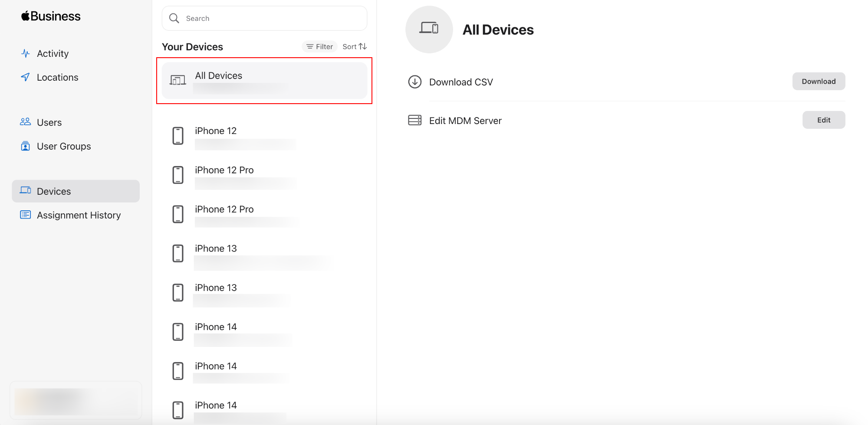Click the search magnifying glass icon
This screenshot has width=868, height=425.
click(x=174, y=18)
